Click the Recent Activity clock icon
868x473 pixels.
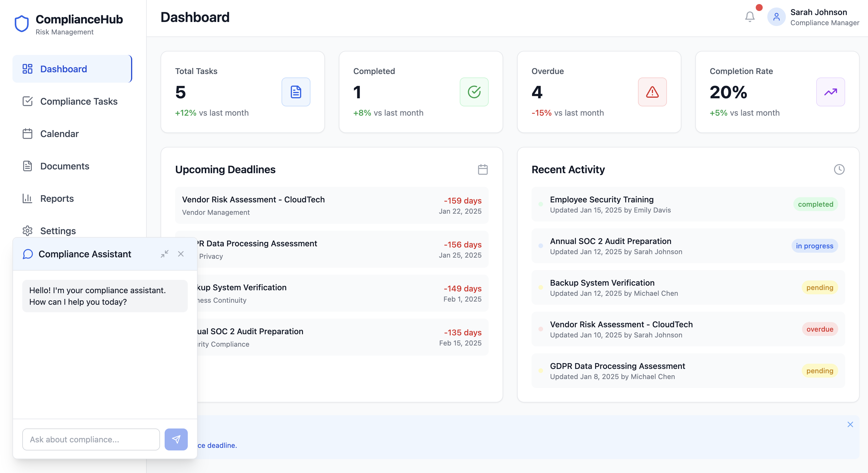tap(839, 169)
